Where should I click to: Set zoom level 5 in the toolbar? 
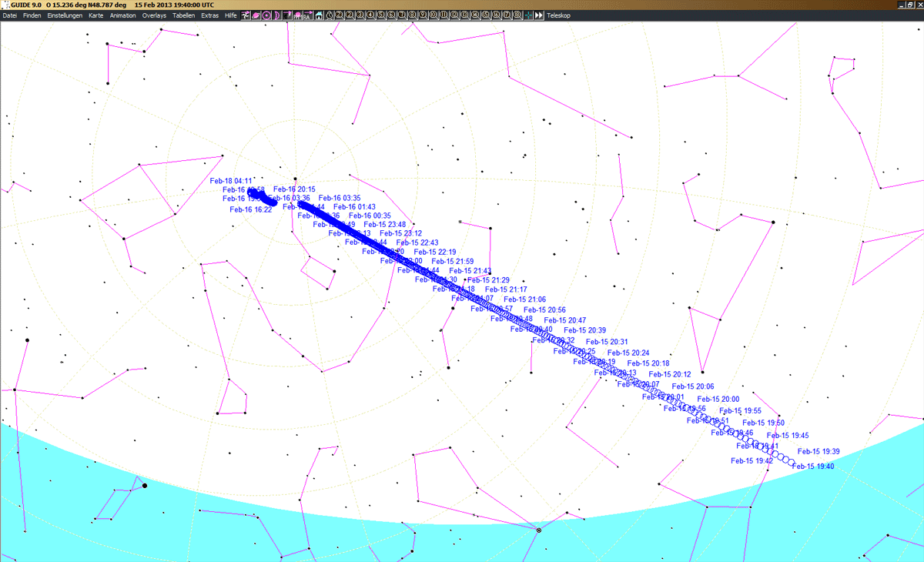click(380, 15)
